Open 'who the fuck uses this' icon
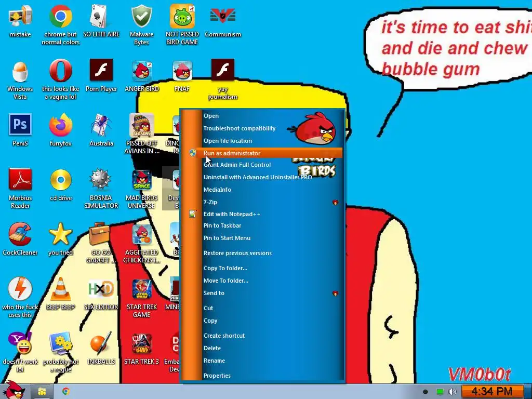Viewport: 532px width, 399px height. click(x=20, y=289)
